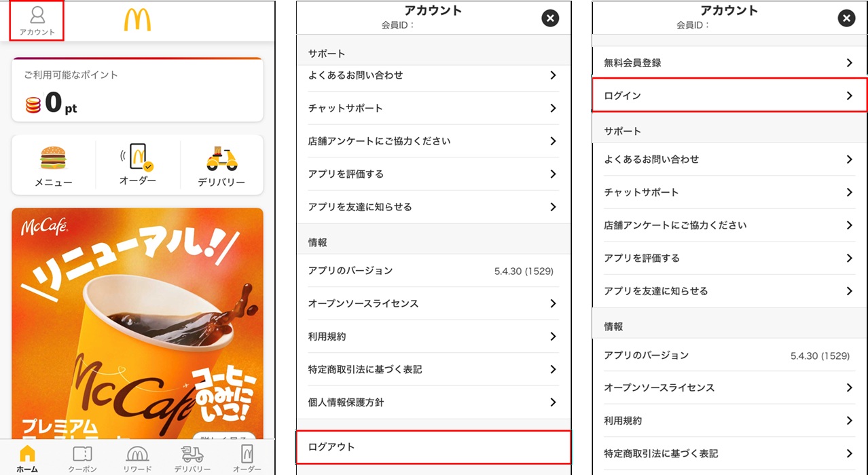Close the account screen that shows ログアウト

tap(550, 18)
